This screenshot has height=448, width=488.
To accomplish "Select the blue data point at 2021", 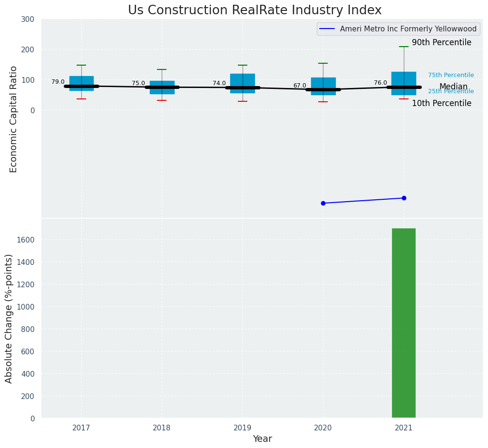I will [x=404, y=198].
